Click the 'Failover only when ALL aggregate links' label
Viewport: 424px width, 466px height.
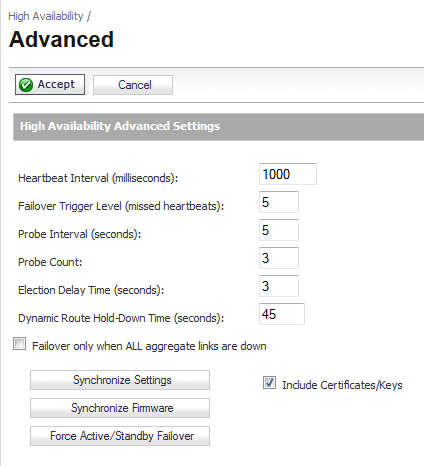tap(149, 346)
